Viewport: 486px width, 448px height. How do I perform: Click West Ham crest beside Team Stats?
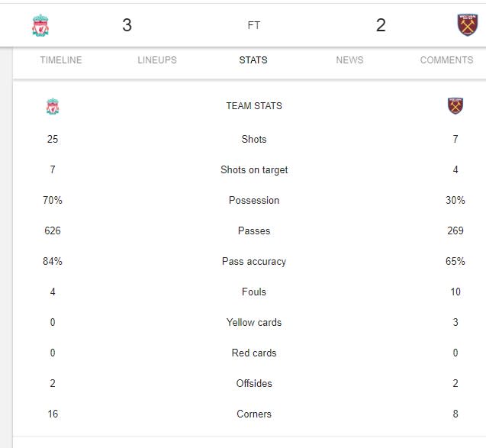coord(455,106)
